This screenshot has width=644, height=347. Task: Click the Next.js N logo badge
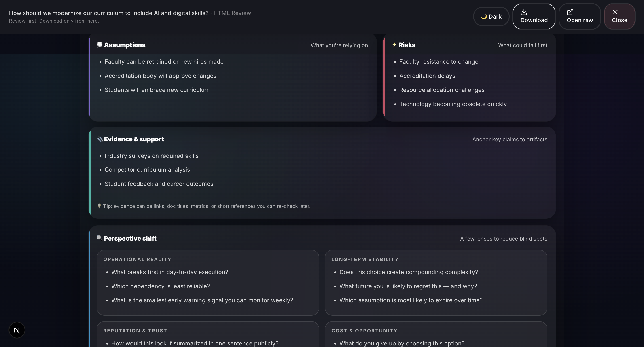(17, 330)
